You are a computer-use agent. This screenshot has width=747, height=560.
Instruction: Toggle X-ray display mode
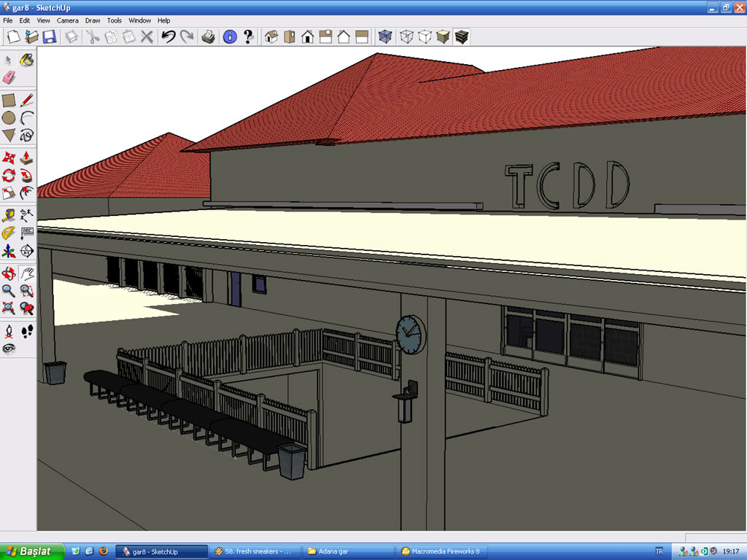point(385,36)
